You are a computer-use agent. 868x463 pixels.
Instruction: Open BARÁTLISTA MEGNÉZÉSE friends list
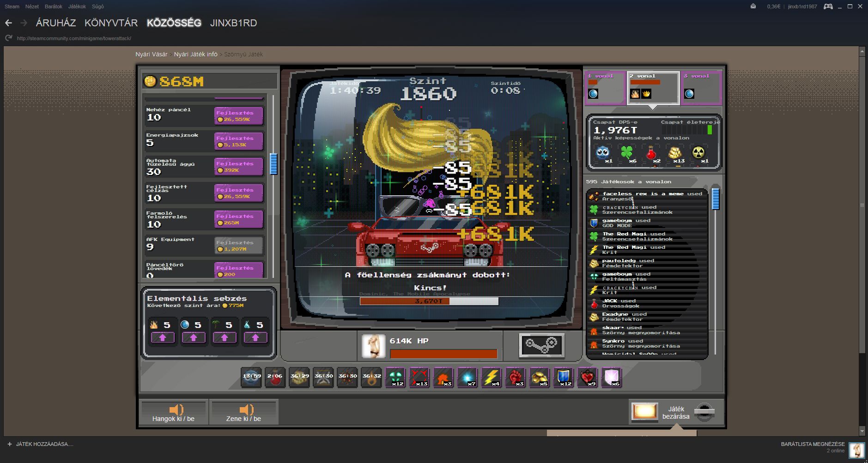tap(813, 444)
